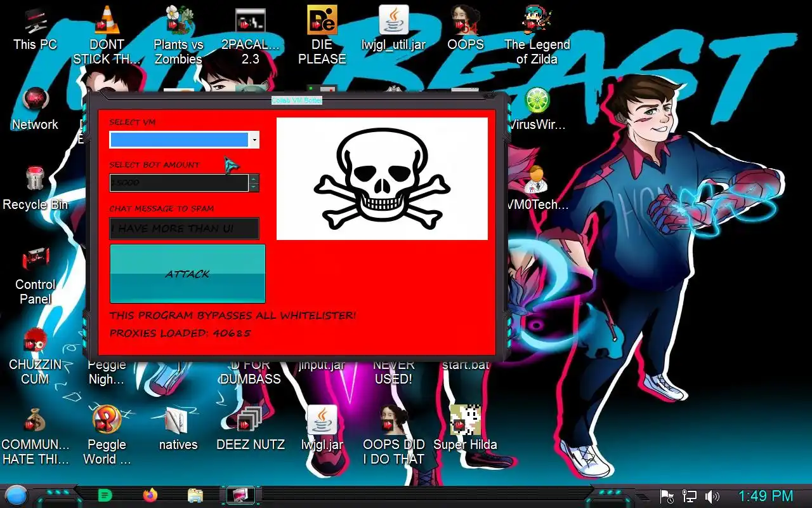Image resolution: width=812 pixels, height=508 pixels.
Task: Open the Start orb on the taskbar
Action: [16, 495]
